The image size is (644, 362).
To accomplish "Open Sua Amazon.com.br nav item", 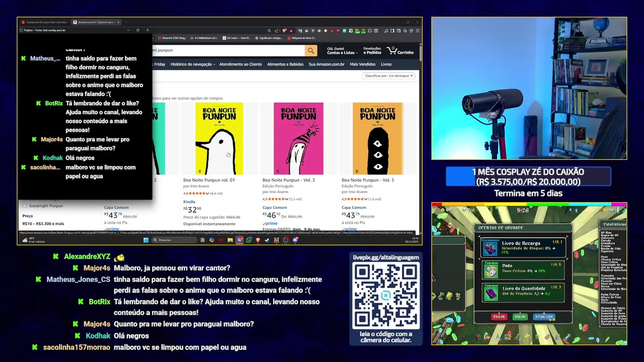I will coord(327,64).
